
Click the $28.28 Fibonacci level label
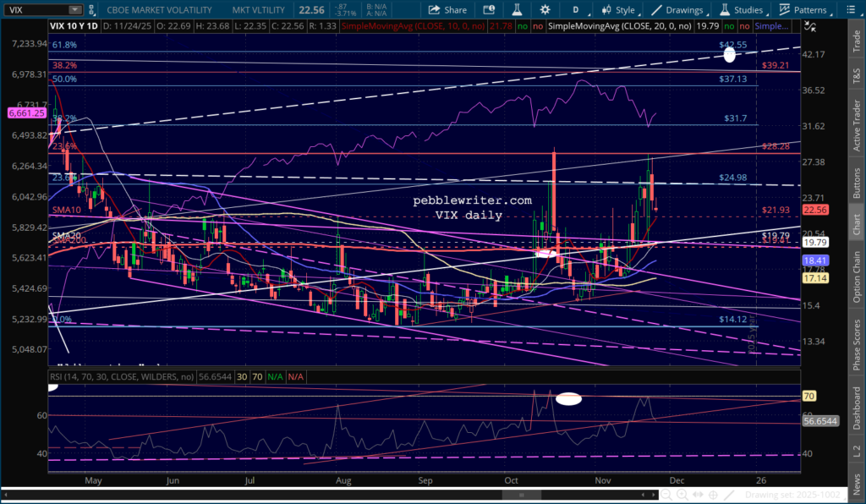[x=776, y=146]
